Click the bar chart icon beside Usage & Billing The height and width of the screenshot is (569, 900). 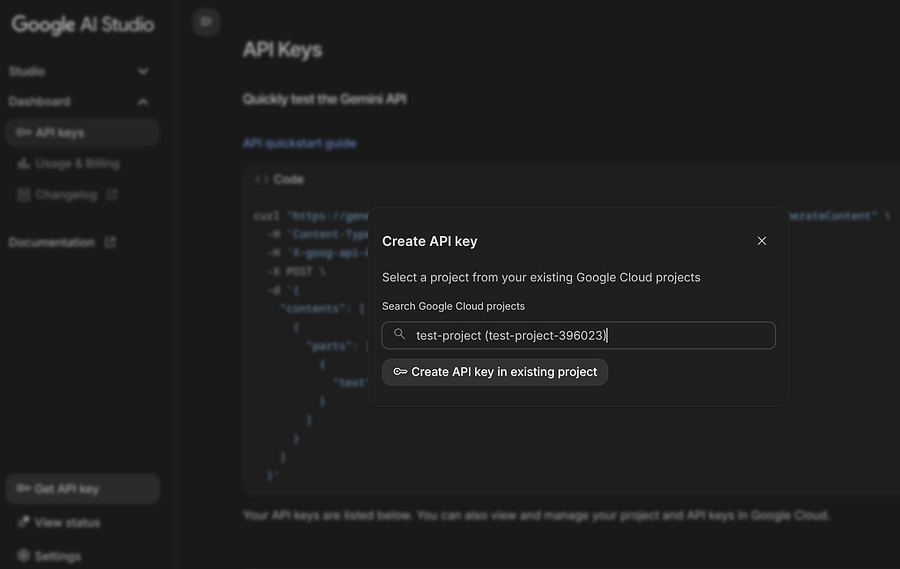(x=24, y=164)
